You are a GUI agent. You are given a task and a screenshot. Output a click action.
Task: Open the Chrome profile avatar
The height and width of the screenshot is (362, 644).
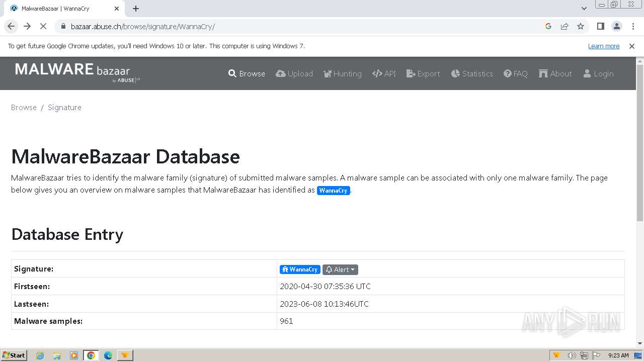coord(616,26)
